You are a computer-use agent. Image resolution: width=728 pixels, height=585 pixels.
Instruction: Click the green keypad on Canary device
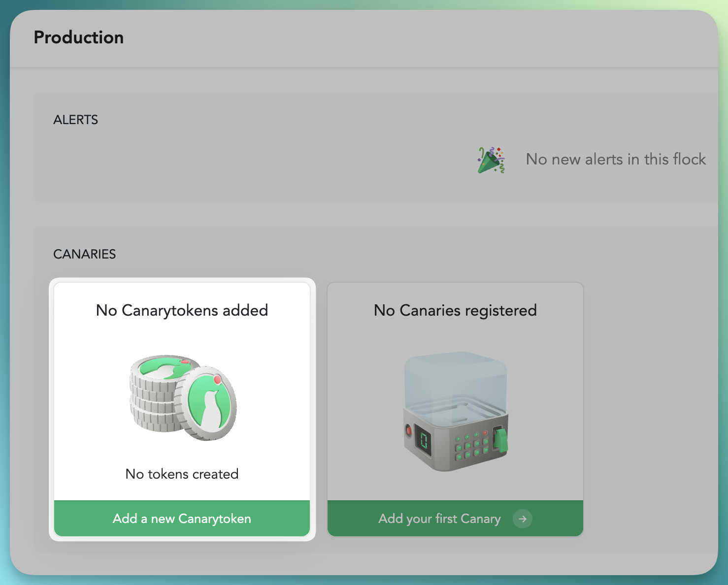coord(470,445)
